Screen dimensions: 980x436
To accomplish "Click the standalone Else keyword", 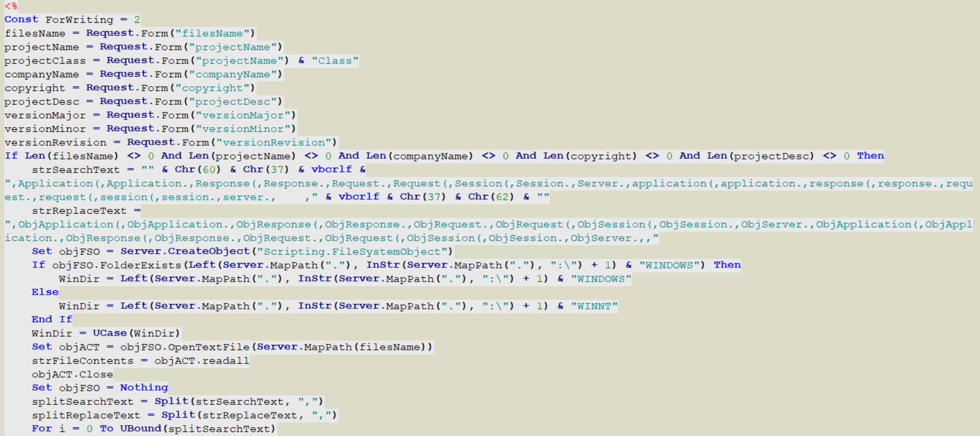I will pyautogui.click(x=45, y=292).
